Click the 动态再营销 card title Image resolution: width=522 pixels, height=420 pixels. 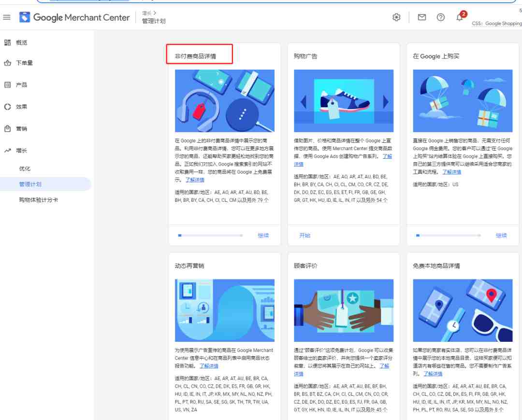click(x=189, y=266)
